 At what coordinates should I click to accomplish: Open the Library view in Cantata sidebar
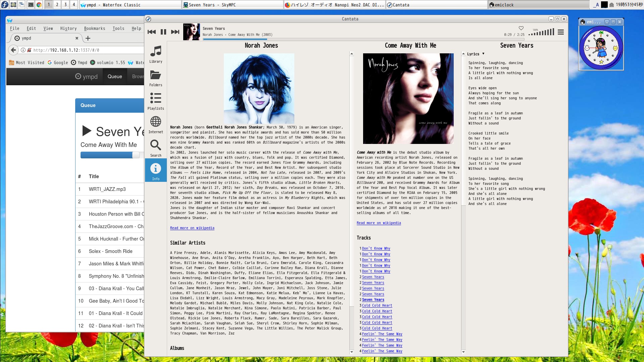click(156, 54)
